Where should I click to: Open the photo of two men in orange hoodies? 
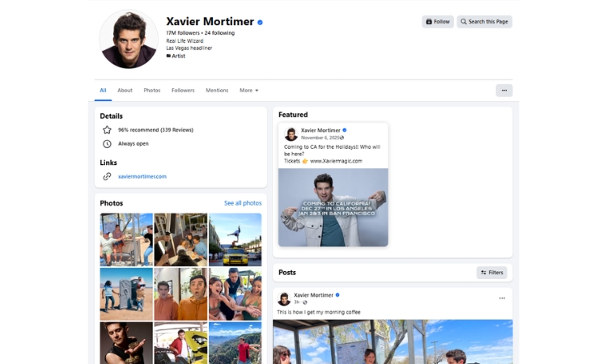point(180,294)
